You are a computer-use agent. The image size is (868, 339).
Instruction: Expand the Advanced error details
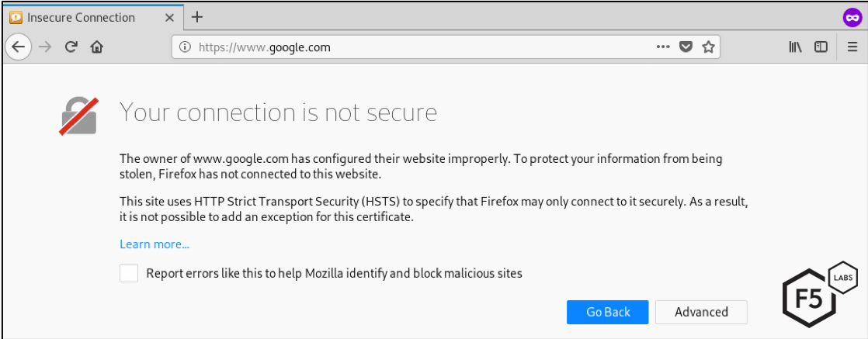[x=701, y=312]
